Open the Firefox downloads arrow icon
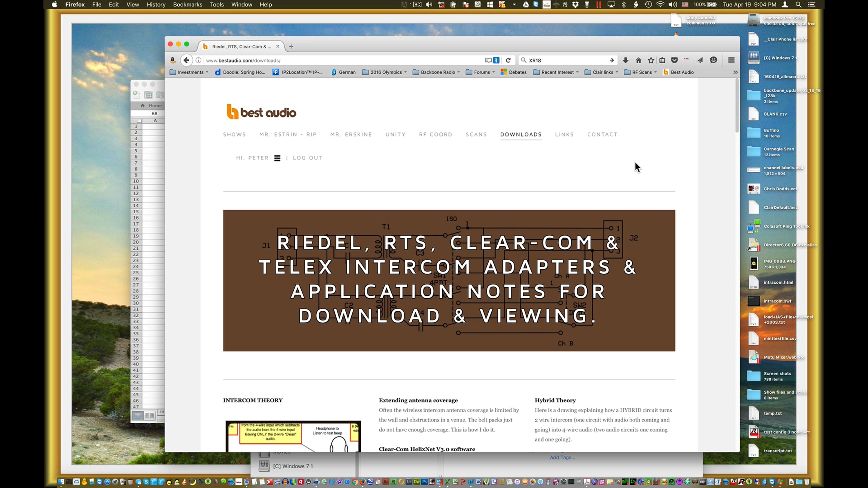 coord(625,60)
